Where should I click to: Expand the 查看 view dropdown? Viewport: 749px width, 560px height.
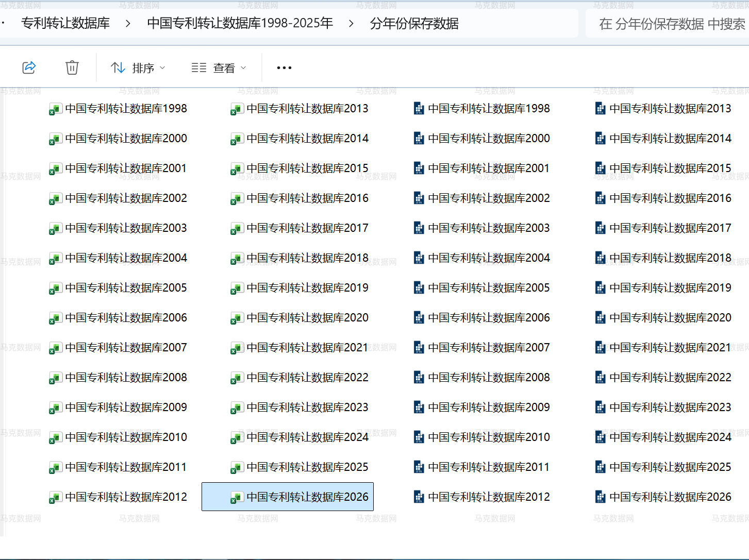click(219, 67)
